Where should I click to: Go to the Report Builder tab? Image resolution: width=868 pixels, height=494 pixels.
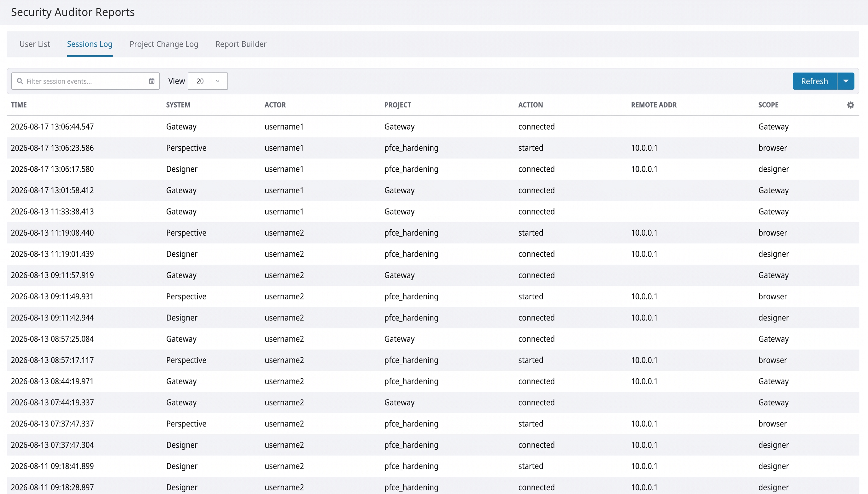click(x=241, y=44)
